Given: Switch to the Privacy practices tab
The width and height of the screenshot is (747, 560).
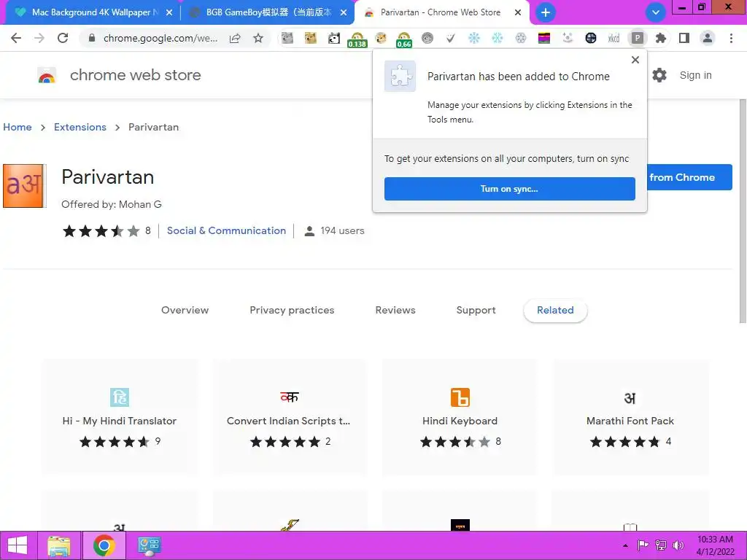Looking at the screenshot, I should click(x=292, y=310).
